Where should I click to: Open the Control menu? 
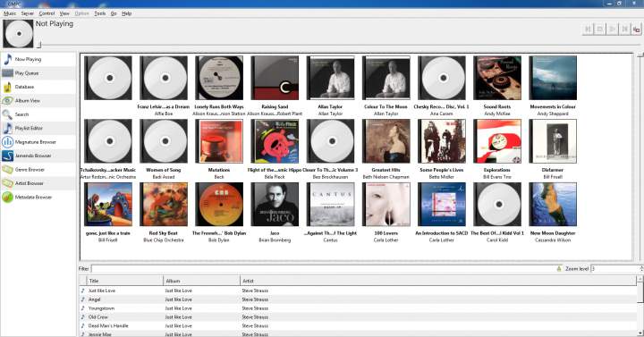click(x=47, y=13)
